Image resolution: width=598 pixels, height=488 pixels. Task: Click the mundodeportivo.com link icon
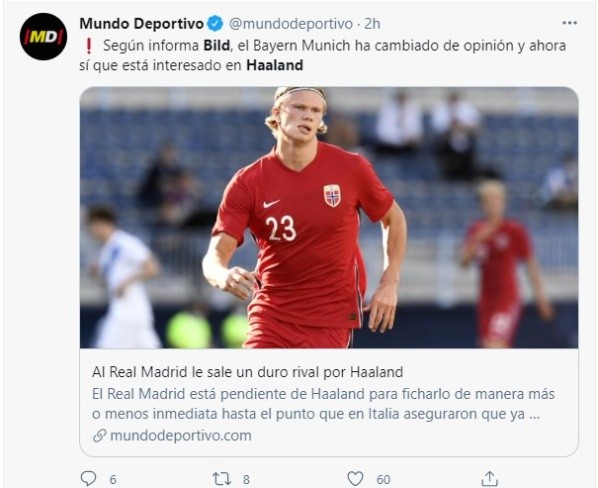pyautogui.click(x=99, y=435)
